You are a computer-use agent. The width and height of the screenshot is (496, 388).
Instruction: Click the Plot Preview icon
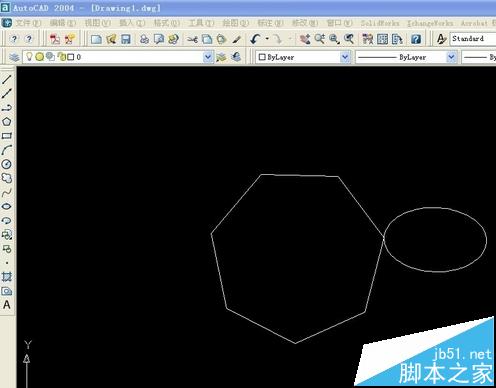pyautogui.click(x=159, y=39)
